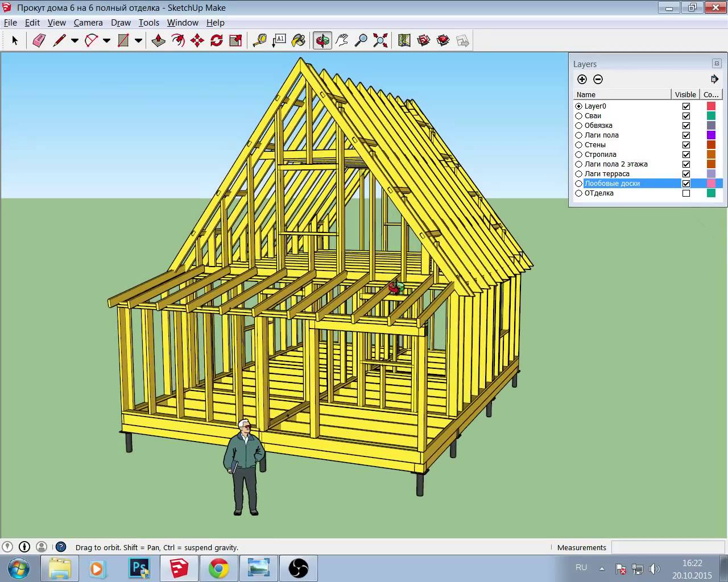Enable visibility of ОТделка layer
Screen dimensions: 728x582
pyautogui.click(x=686, y=193)
